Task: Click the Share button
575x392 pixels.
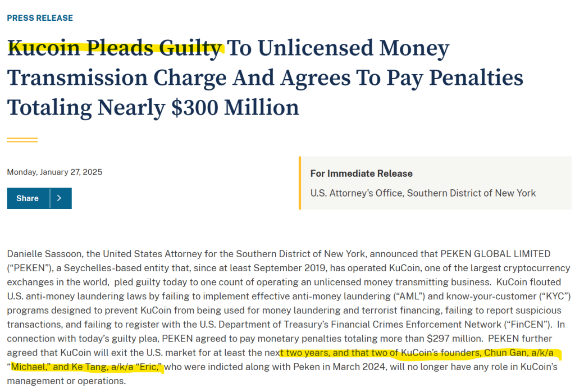Action: point(28,198)
